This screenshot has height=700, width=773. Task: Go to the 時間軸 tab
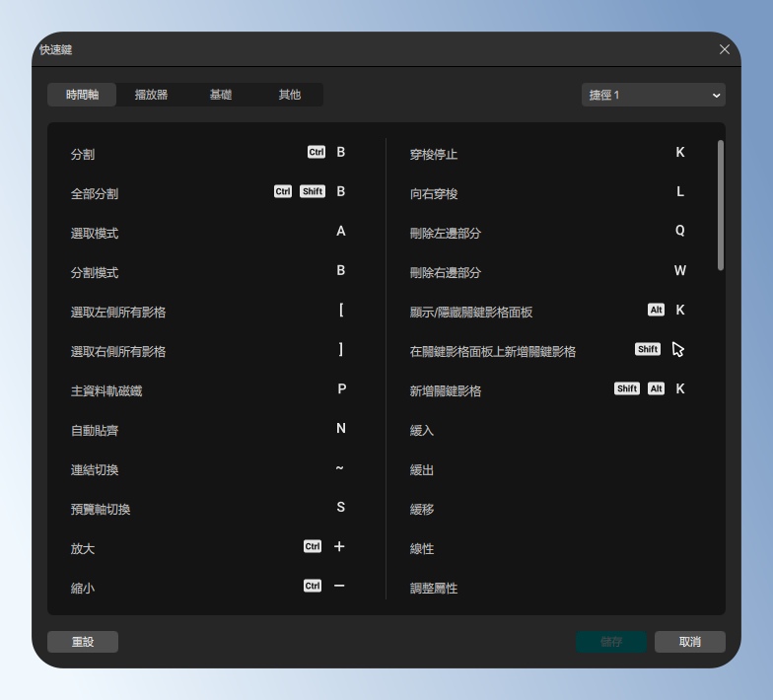(82, 95)
